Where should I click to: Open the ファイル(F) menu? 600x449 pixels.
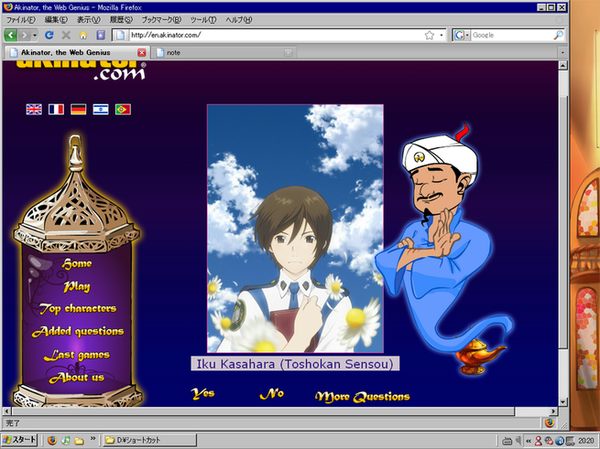(20, 20)
